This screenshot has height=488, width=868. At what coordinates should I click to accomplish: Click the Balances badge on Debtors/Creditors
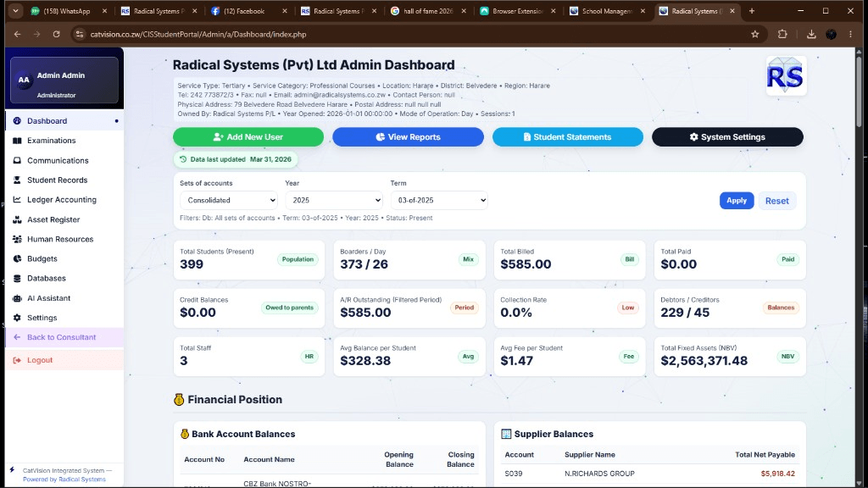pyautogui.click(x=781, y=308)
